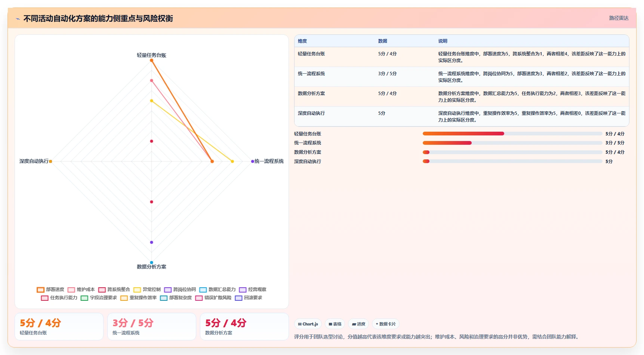Screen dimensions: 644x355
Task: Click the page title heading
Action: [x=98, y=19]
